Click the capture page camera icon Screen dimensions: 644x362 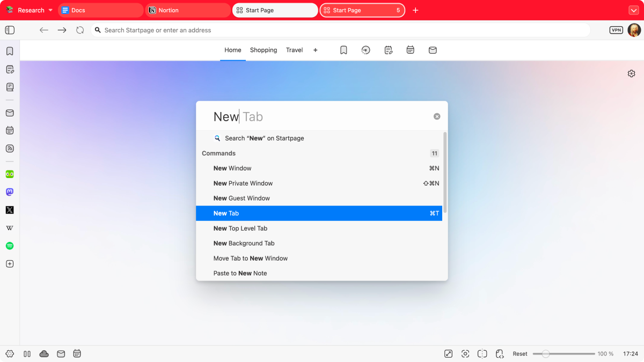pos(465,354)
